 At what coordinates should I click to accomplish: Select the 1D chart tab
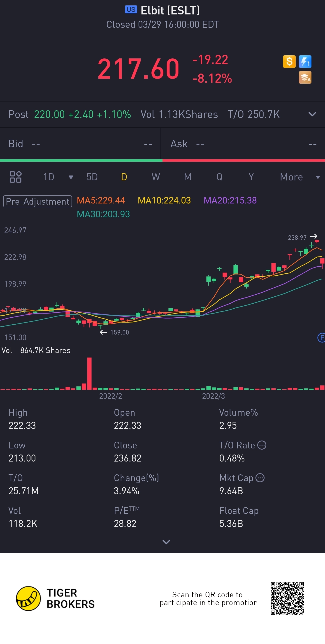(49, 177)
